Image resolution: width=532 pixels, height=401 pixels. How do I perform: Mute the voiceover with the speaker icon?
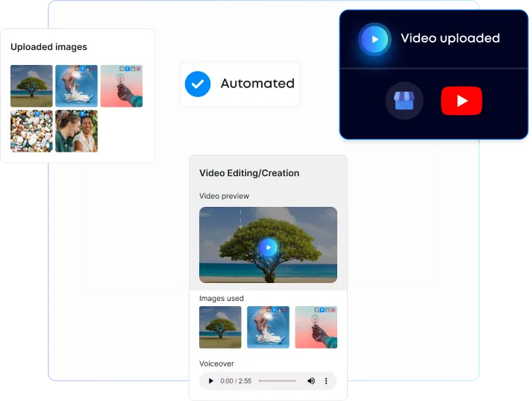(x=311, y=381)
